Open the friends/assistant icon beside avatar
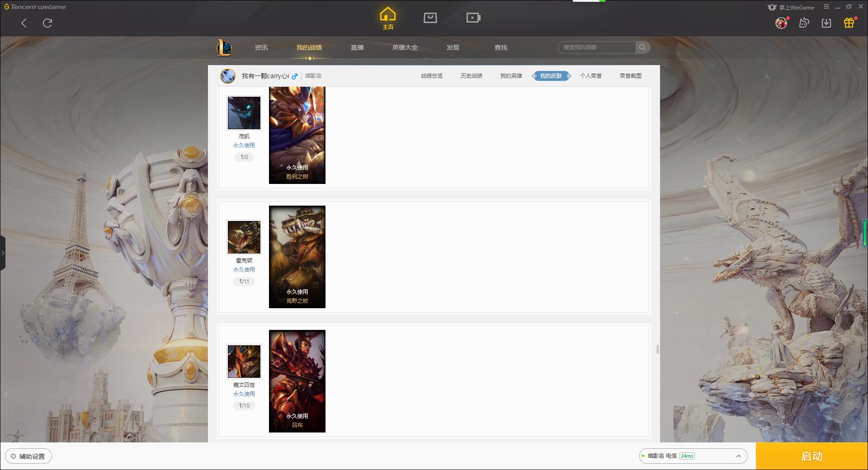 804,23
